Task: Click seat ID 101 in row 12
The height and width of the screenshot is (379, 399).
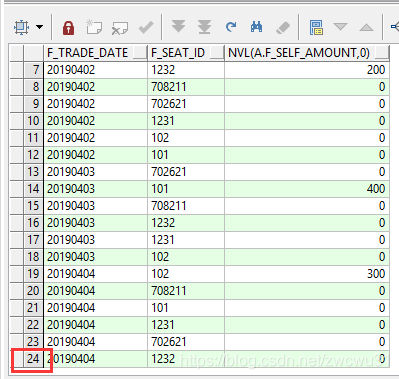Action: tap(160, 155)
